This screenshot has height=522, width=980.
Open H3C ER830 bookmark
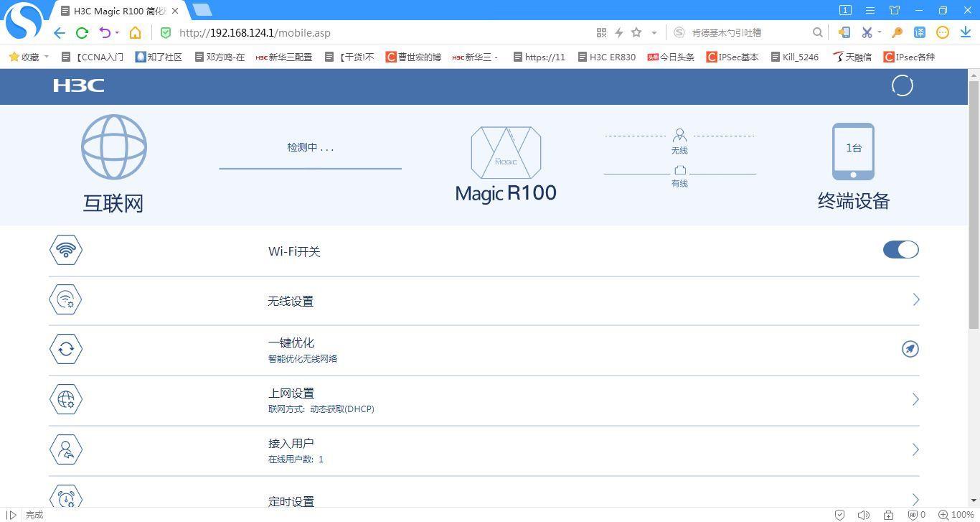click(607, 57)
